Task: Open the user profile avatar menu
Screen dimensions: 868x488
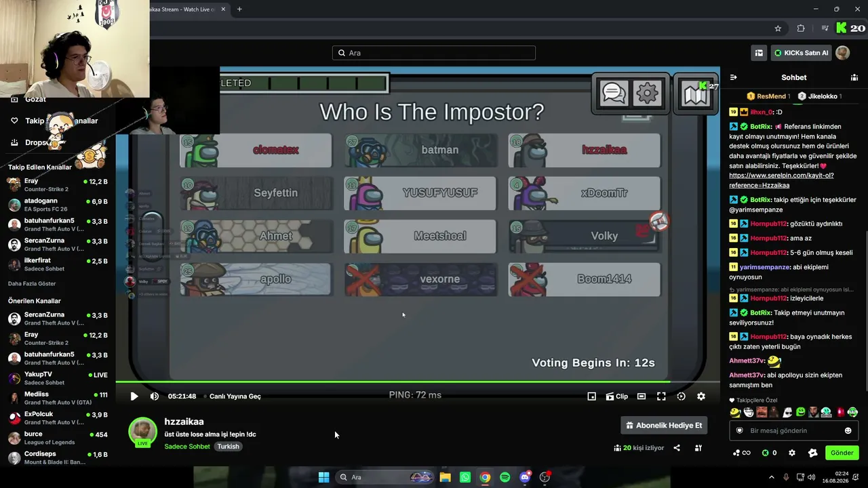Action: (842, 53)
